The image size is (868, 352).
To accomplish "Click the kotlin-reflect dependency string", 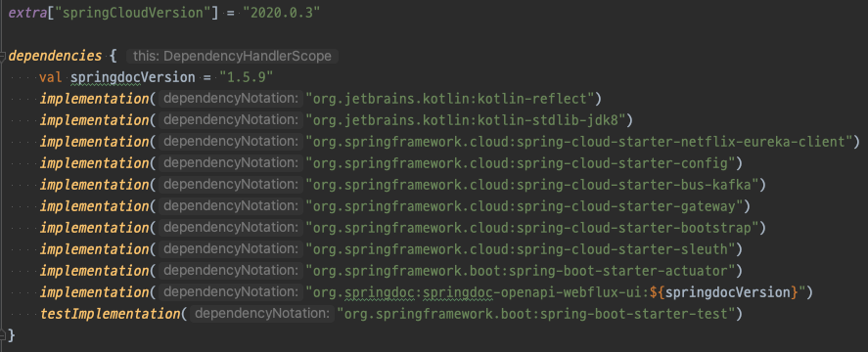I will point(449,99).
